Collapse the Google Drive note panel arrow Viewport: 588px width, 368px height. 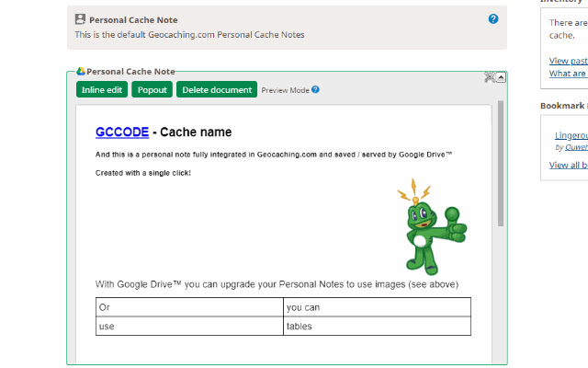[501, 77]
